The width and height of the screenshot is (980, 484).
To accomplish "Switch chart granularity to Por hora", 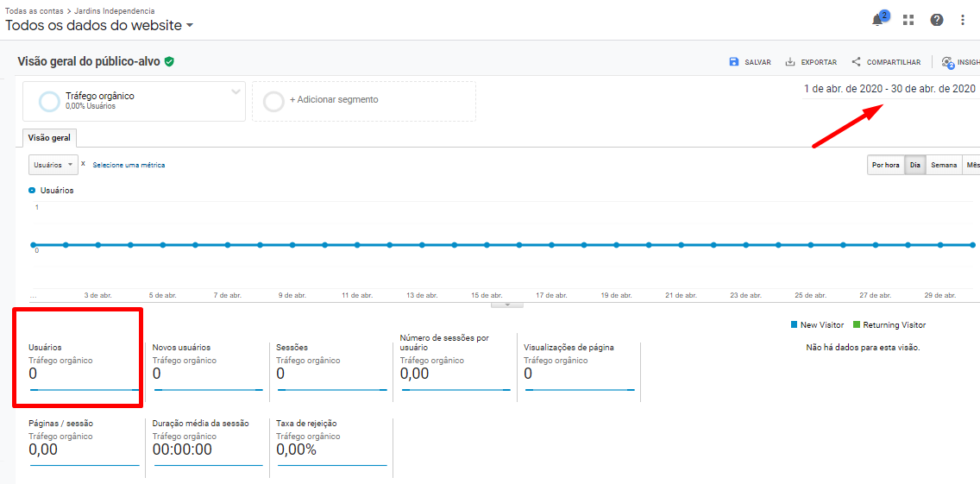I will 886,165.
